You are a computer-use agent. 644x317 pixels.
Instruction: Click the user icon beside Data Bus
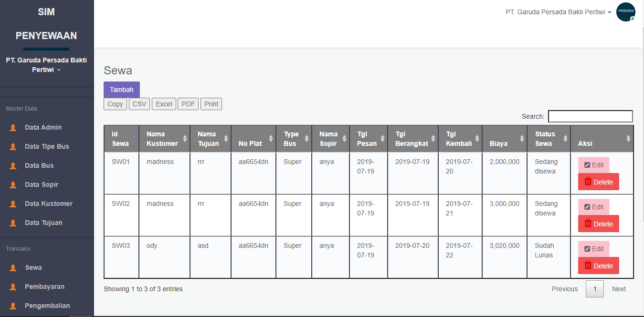coord(13,166)
